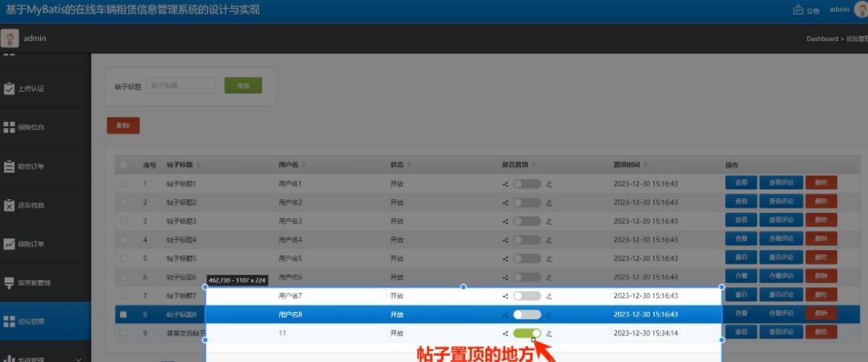Viewport: 868px width, 362px height.
Task: Click the Dashboard breadcrumb link
Action: [x=822, y=39]
